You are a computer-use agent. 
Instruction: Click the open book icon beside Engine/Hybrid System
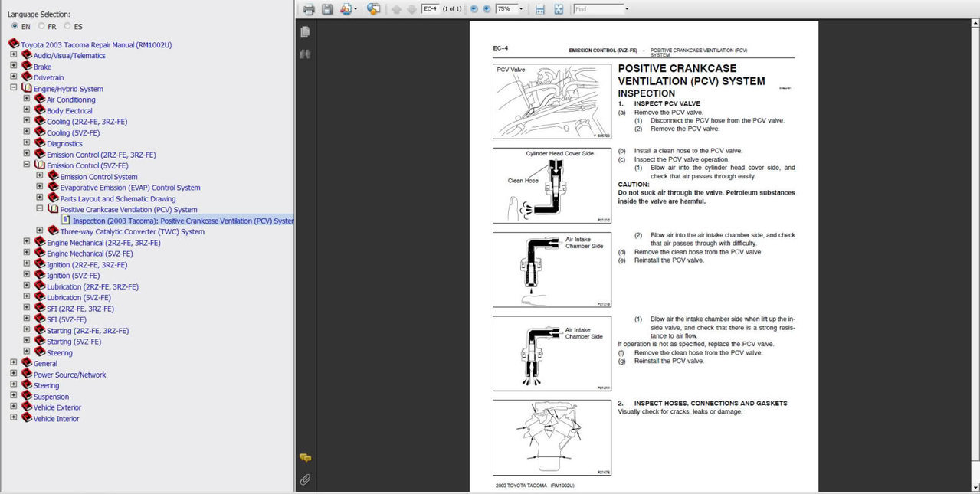click(x=27, y=89)
